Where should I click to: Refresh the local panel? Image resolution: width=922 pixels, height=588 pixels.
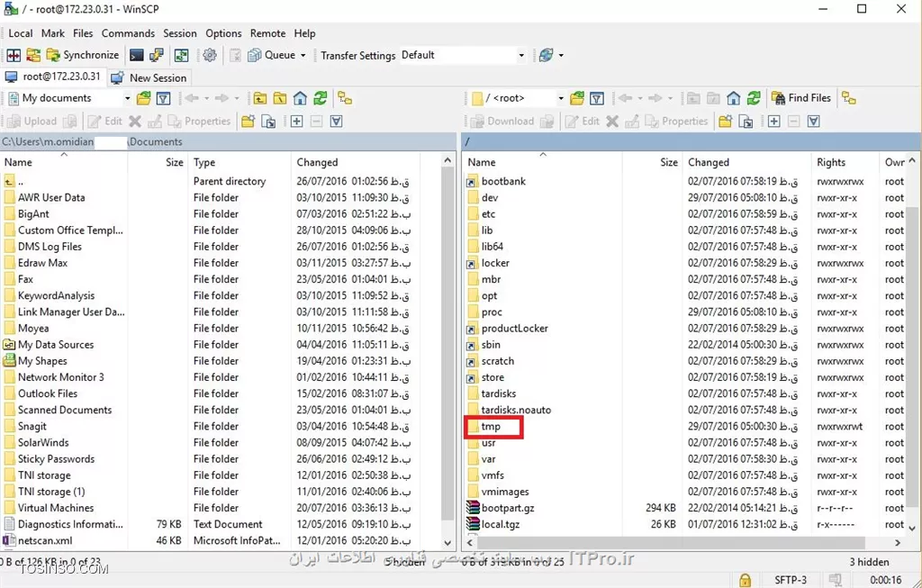(320, 98)
